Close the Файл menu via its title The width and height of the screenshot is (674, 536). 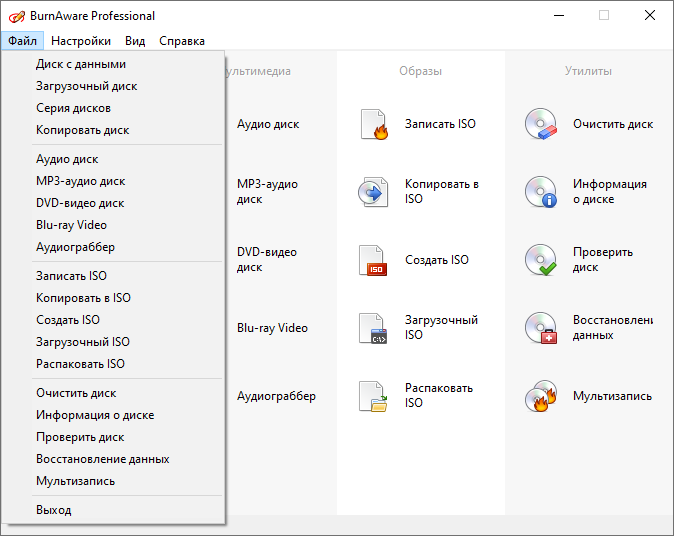21,41
